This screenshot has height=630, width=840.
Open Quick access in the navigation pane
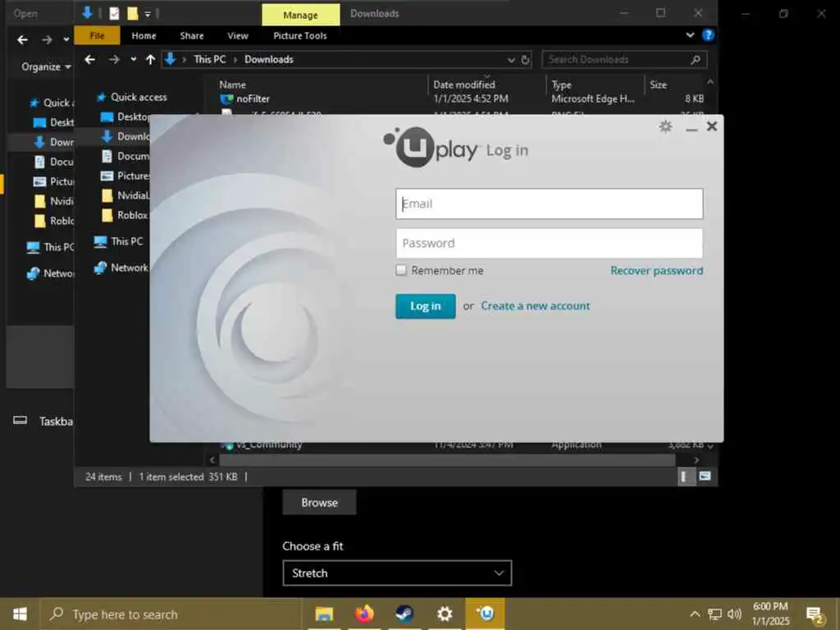point(138,97)
